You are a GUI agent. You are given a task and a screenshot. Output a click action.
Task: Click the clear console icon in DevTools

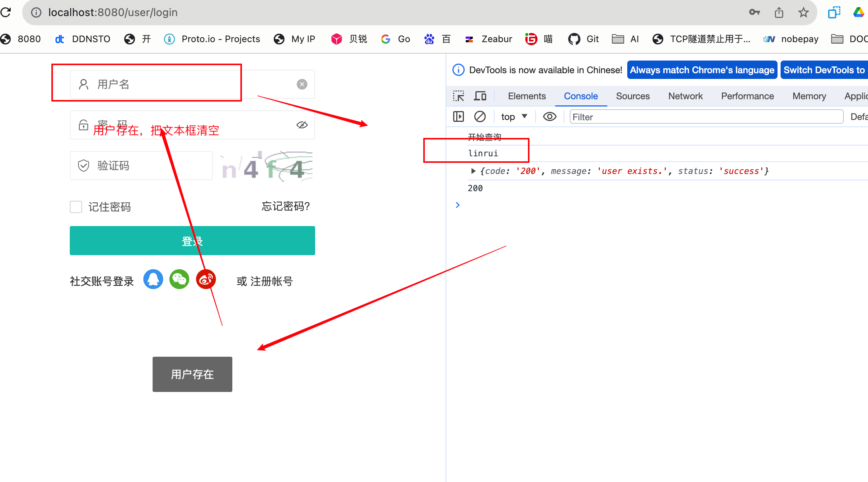[479, 117]
